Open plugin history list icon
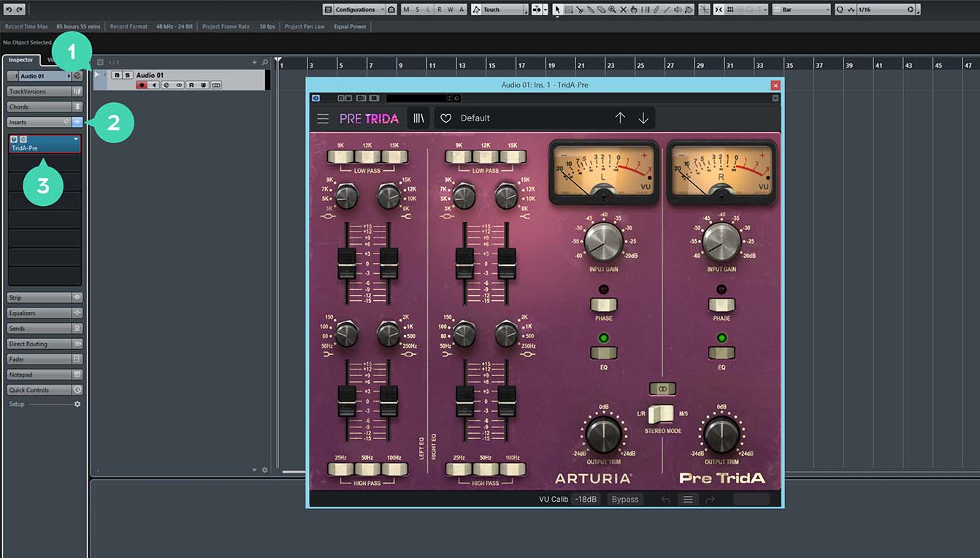Image resolution: width=980 pixels, height=558 pixels. click(x=687, y=500)
